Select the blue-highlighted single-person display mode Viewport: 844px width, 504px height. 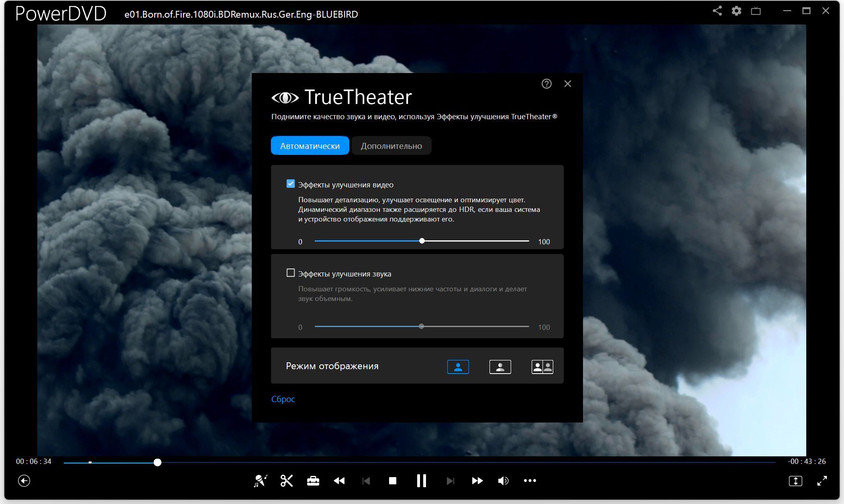coord(458,367)
